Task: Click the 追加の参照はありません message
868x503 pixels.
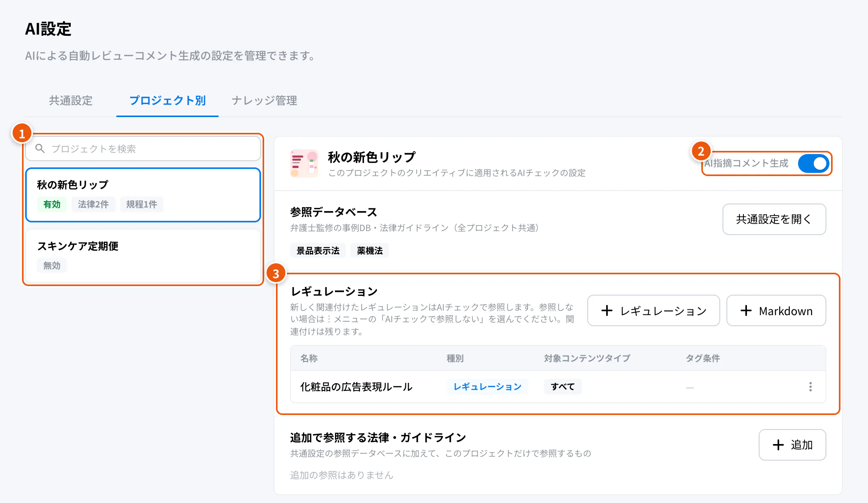Action: click(x=342, y=475)
